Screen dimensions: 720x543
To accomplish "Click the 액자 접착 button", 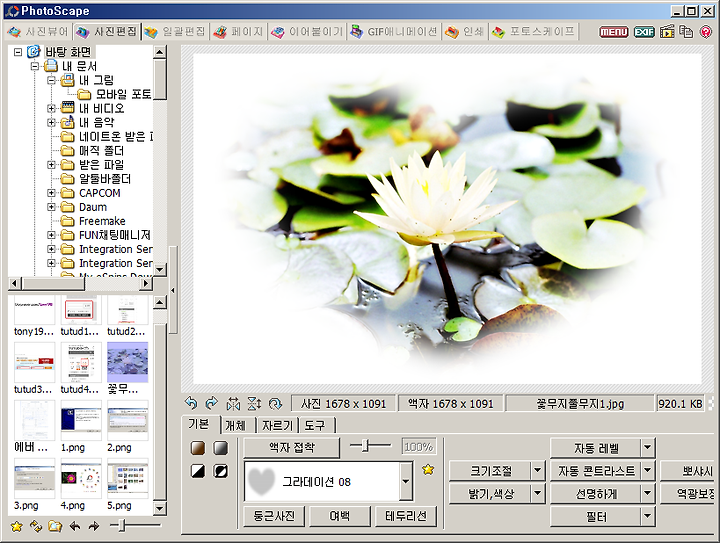I will 292,447.
